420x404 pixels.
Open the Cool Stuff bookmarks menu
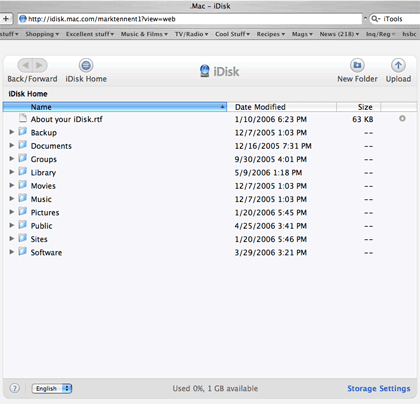[232, 34]
